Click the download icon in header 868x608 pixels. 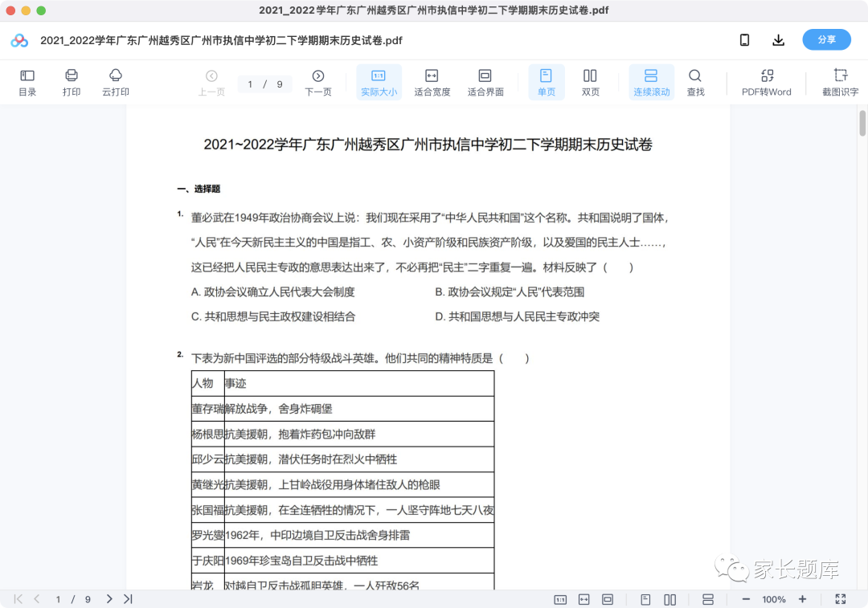coord(778,40)
